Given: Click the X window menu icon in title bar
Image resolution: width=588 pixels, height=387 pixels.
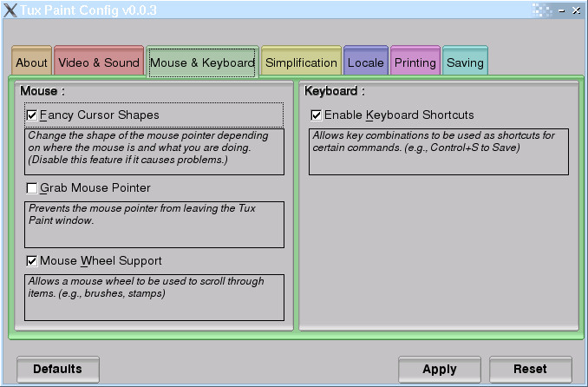Looking at the screenshot, I should pos(10,10).
